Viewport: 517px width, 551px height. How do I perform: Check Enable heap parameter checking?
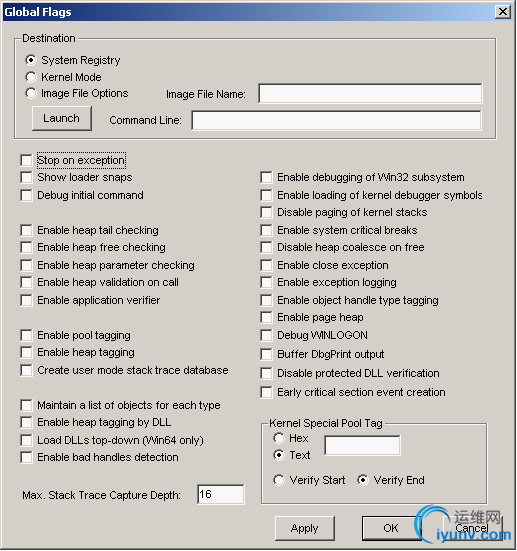coord(26,265)
